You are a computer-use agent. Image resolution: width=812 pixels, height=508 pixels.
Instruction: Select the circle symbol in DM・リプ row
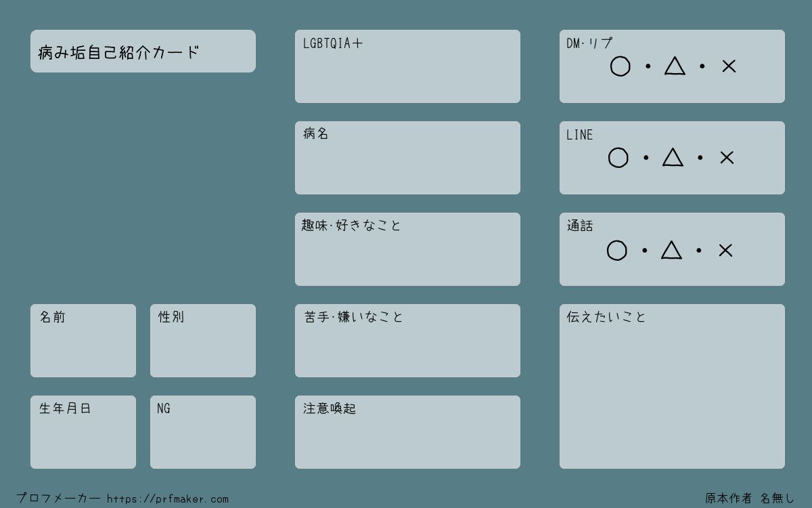(x=620, y=66)
